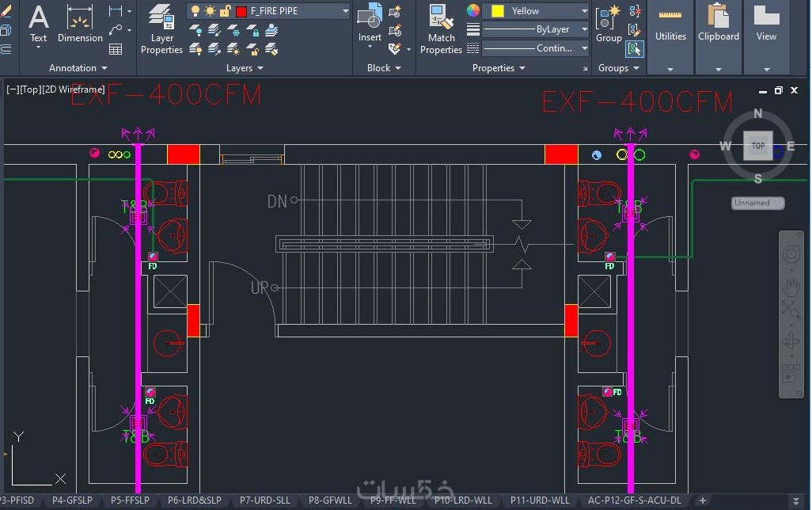Click the layer Off tool icon

coord(195,31)
